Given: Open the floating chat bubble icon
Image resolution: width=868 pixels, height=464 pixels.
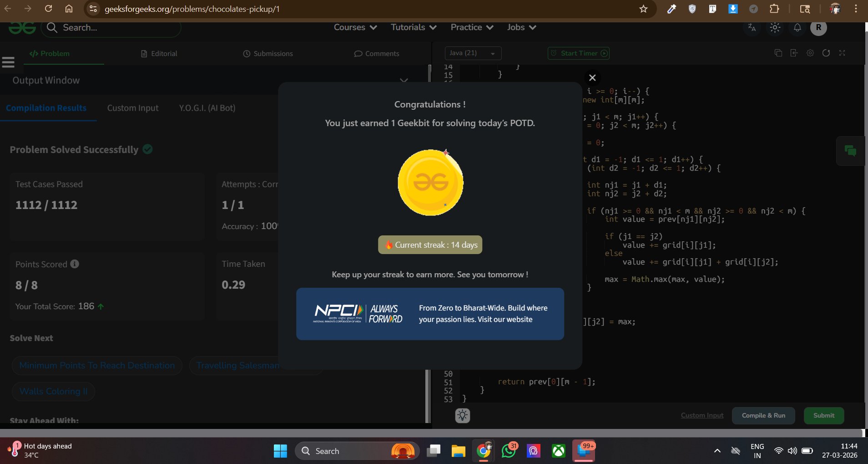Looking at the screenshot, I should [x=850, y=151].
